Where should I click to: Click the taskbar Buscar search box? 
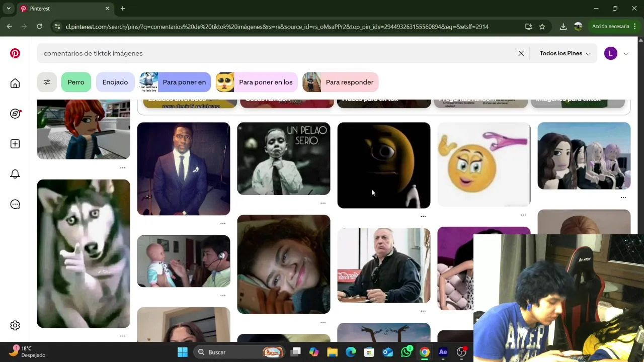[239, 352]
